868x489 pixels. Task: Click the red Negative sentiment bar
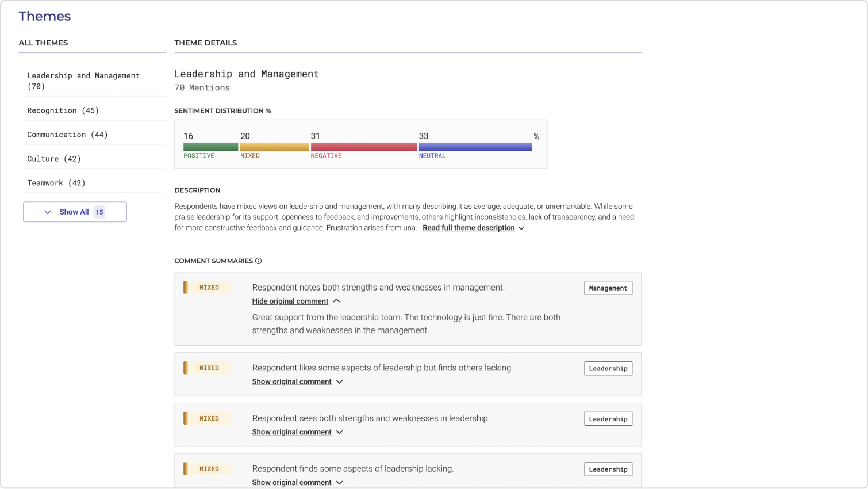[x=364, y=147]
